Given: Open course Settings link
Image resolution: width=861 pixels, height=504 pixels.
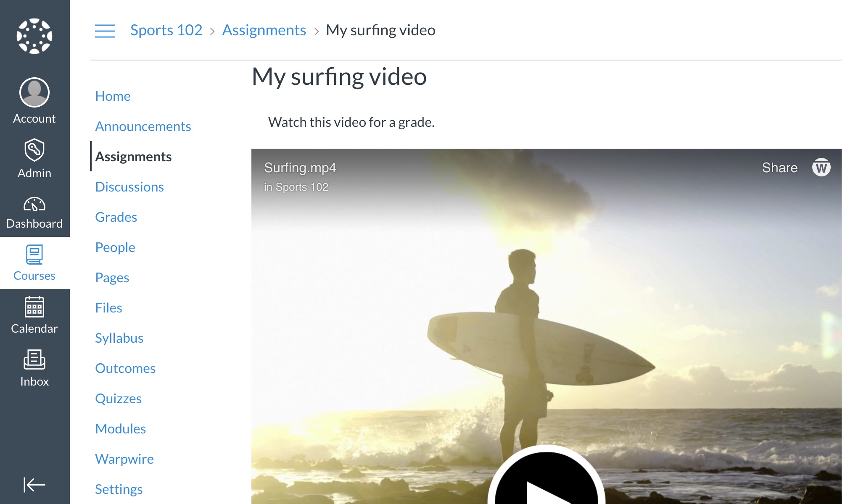Looking at the screenshot, I should [x=119, y=489].
